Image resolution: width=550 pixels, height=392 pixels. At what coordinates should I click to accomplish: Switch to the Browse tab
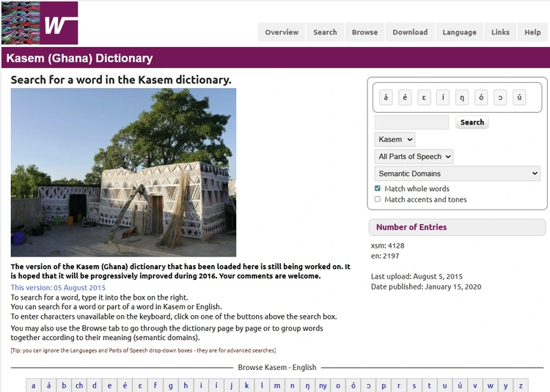pos(364,32)
